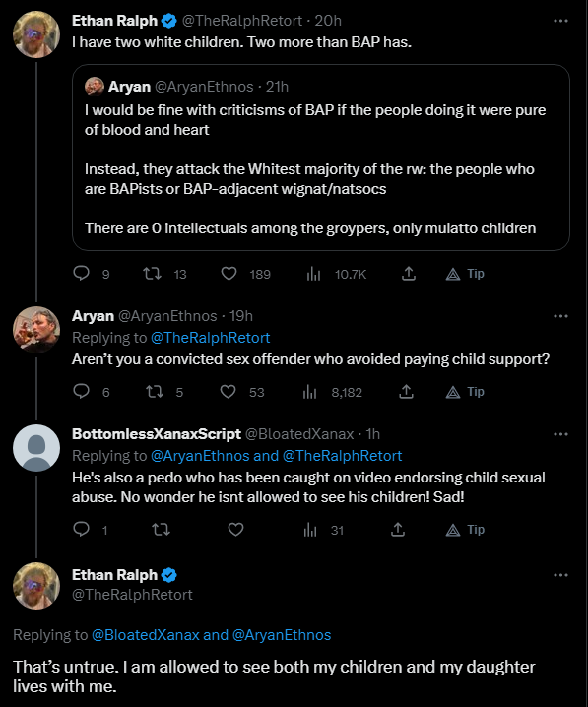
Task: Open more options on BottomlessXanaxScript's reply
Action: click(x=560, y=434)
